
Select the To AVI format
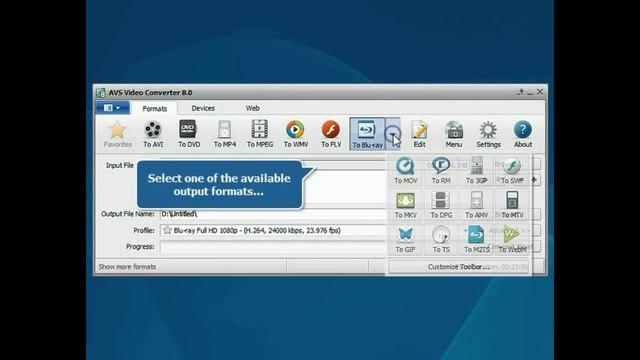click(153, 134)
